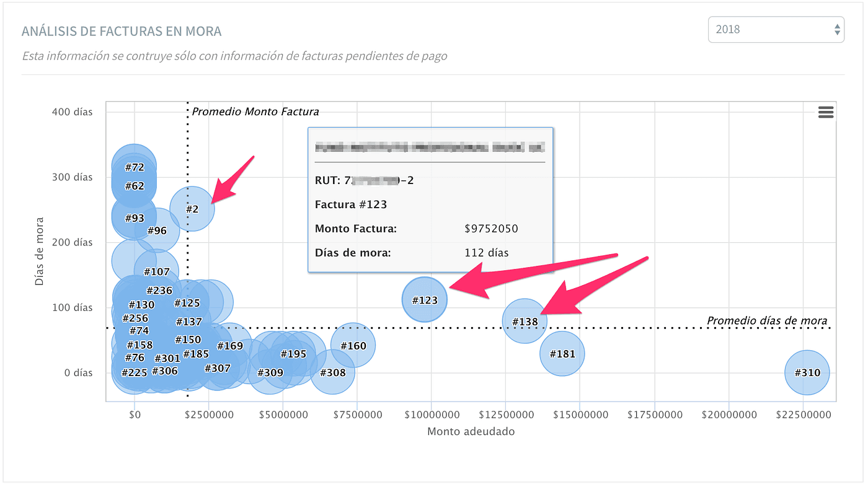Click the bubble labeled #236

coord(159,290)
